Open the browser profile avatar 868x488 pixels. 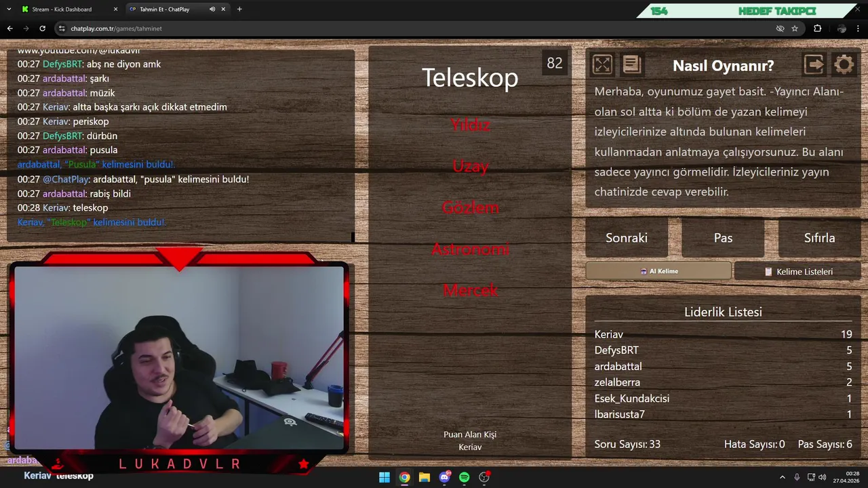[x=842, y=28]
